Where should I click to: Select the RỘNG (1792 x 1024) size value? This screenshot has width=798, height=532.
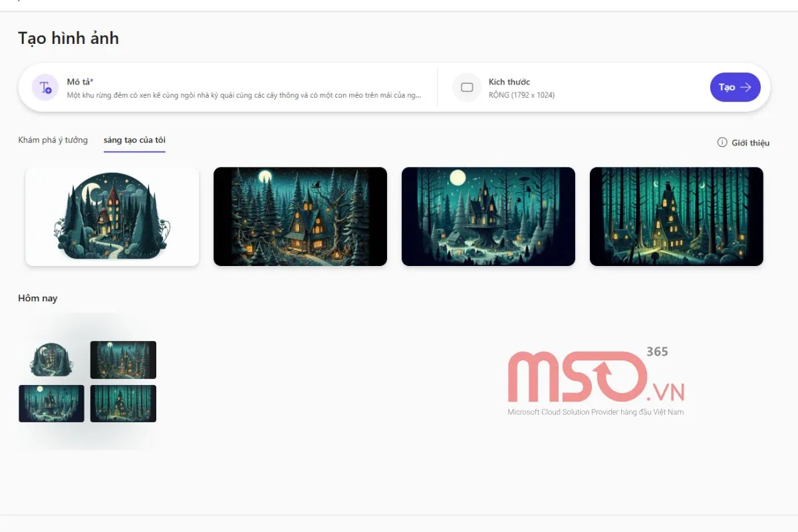coord(521,95)
